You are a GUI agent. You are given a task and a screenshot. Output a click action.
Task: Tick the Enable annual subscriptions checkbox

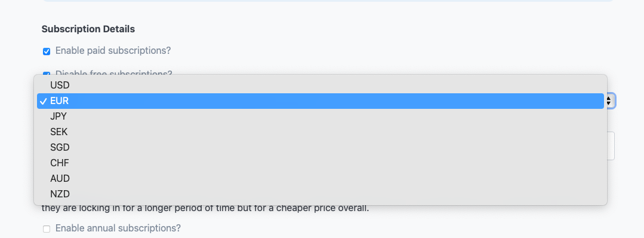47,229
